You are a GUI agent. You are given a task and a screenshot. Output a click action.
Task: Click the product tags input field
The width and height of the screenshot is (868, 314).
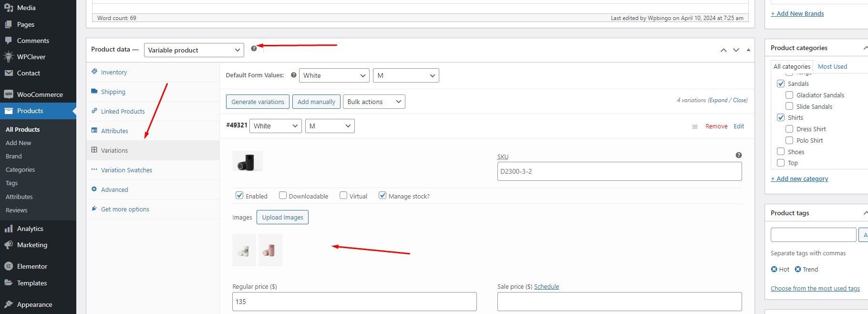(x=814, y=235)
